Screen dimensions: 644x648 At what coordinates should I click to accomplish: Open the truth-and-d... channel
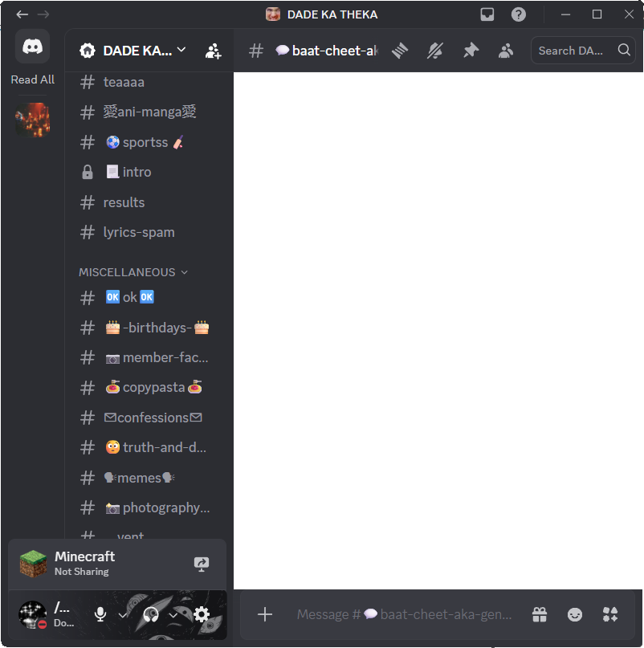[x=149, y=447]
